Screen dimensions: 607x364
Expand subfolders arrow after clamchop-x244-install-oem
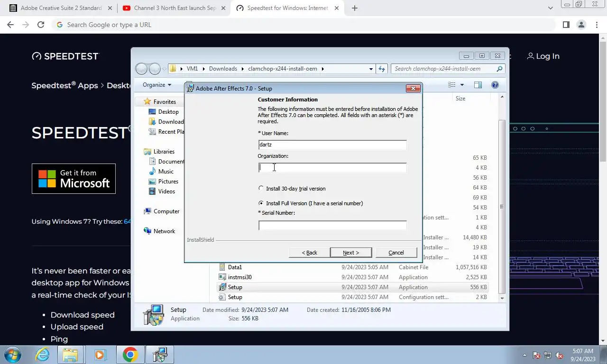[x=322, y=69]
